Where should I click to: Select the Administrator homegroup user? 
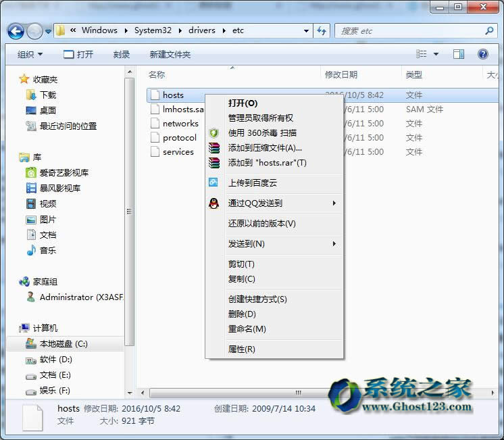pyautogui.click(x=74, y=297)
